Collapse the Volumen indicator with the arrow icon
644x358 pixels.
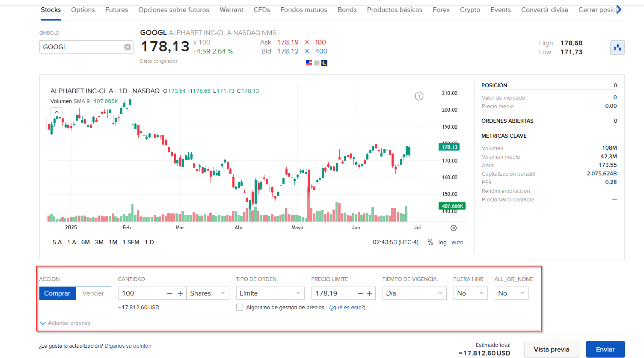point(56,111)
